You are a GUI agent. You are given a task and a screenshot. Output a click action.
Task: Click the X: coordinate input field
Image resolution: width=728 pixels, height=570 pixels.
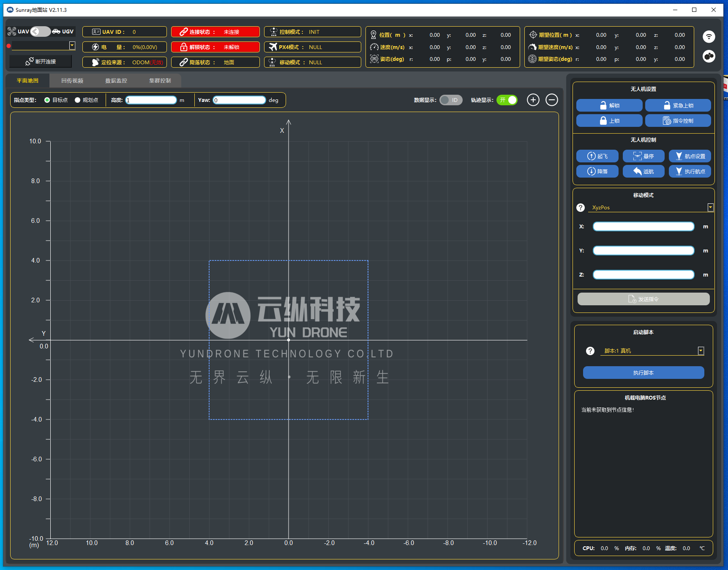(x=643, y=227)
